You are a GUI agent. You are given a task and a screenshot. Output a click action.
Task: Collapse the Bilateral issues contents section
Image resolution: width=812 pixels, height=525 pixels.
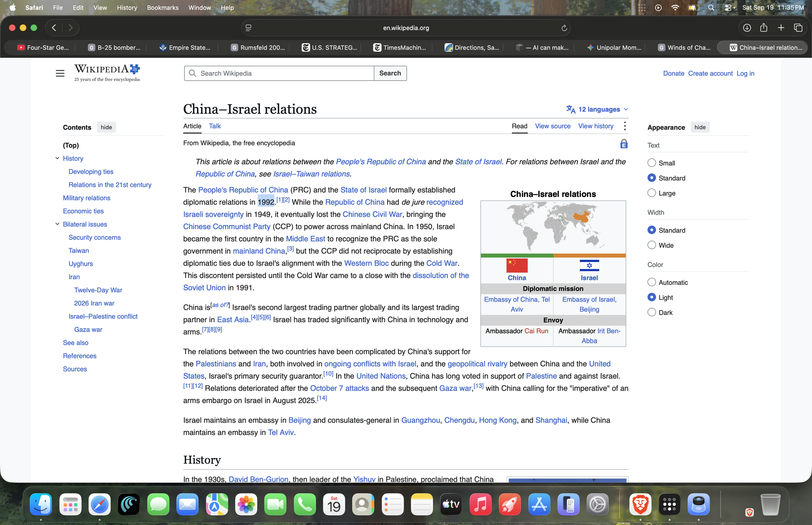tap(57, 224)
